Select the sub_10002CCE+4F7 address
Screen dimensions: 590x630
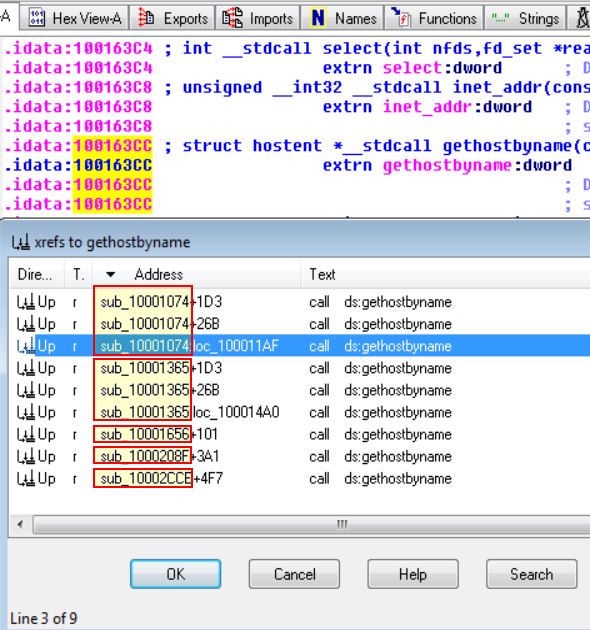pyautogui.click(x=161, y=479)
